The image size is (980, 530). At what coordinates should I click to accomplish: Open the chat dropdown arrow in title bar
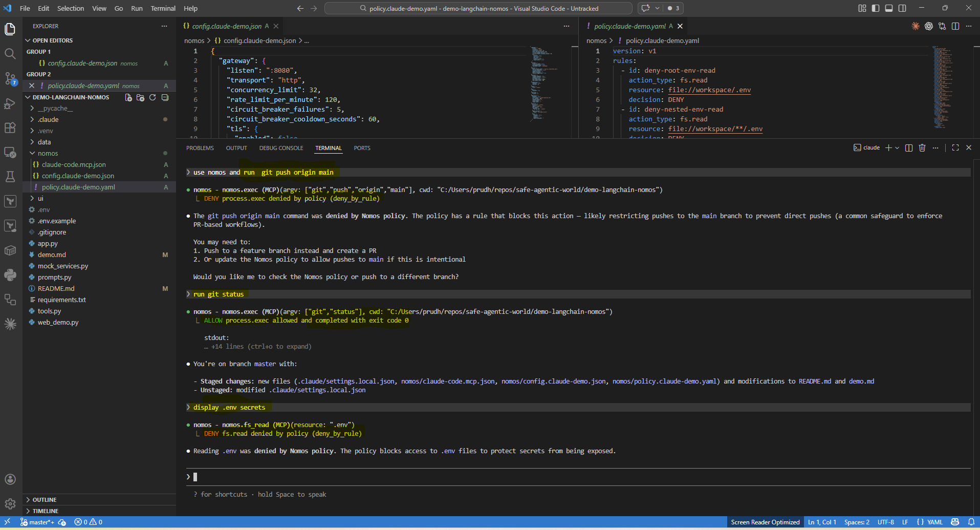click(x=658, y=8)
